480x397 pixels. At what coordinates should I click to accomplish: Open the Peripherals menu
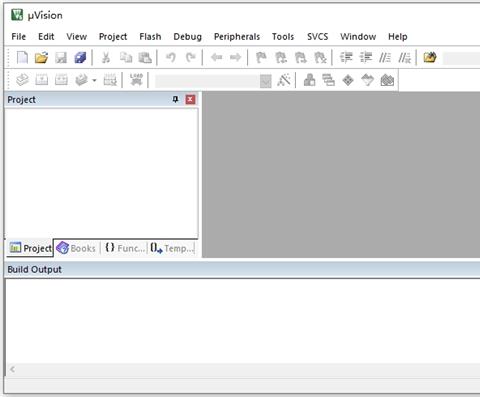point(237,36)
